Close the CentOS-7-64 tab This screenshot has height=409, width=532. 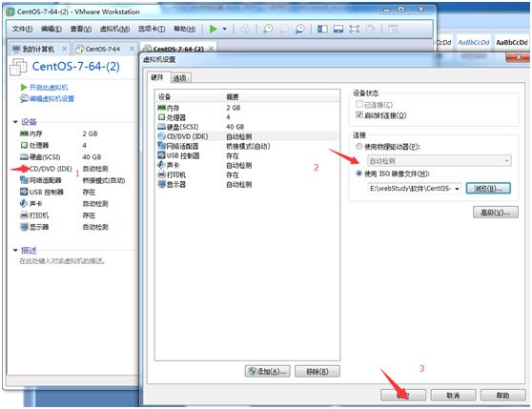coord(132,50)
